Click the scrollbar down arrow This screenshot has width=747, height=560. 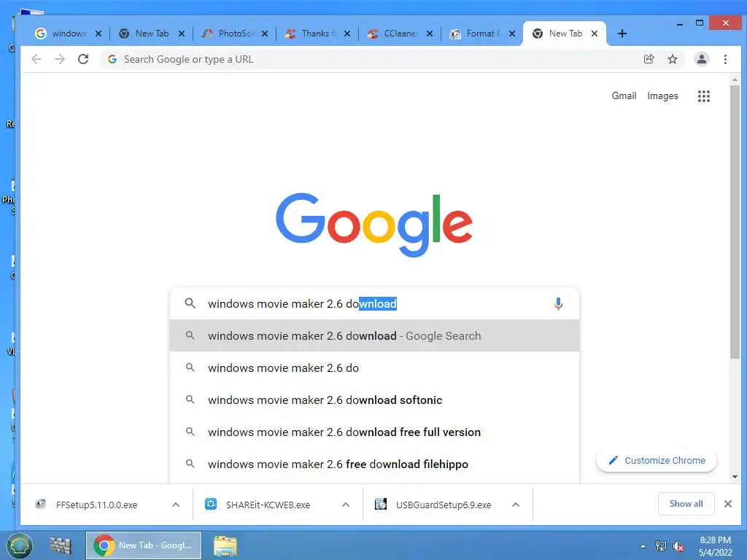[x=735, y=477]
